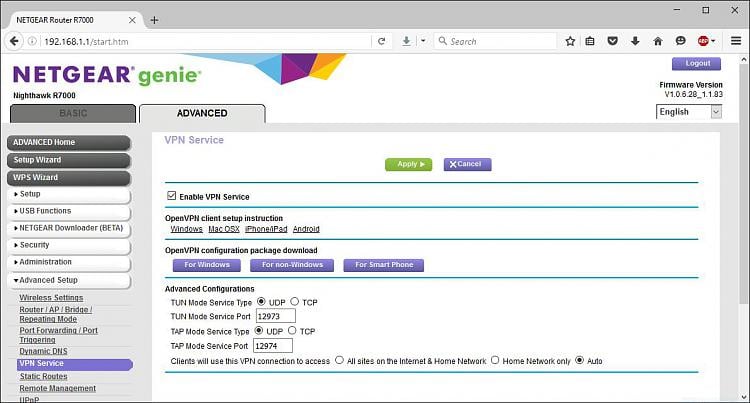
Task: Collapse the Advanced Setup section
Action: [x=68, y=280]
